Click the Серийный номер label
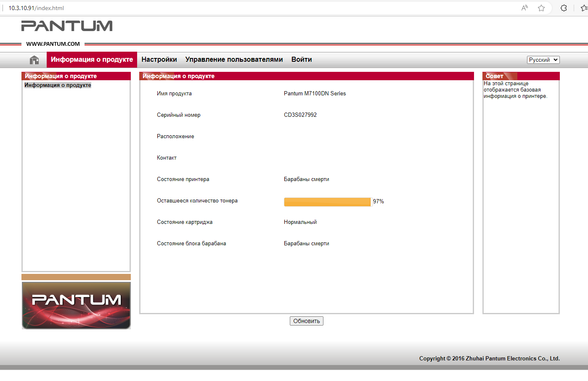 (179, 115)
